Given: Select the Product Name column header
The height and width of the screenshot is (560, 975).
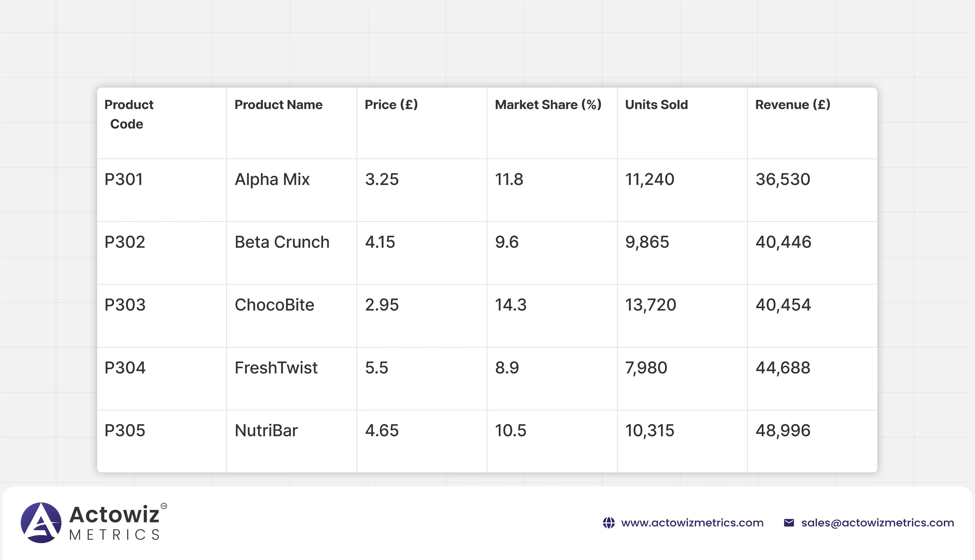Looking at the screenshot, I should coord(278,105).
